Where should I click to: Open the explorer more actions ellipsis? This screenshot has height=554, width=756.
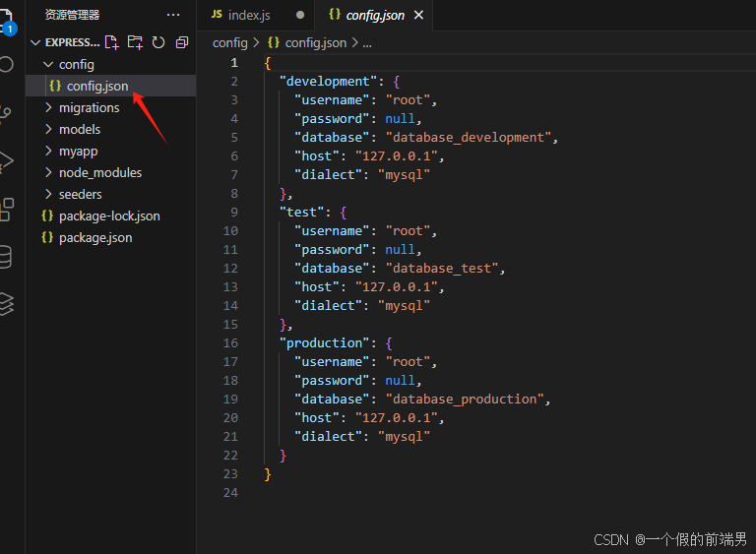tap(173, 15)
